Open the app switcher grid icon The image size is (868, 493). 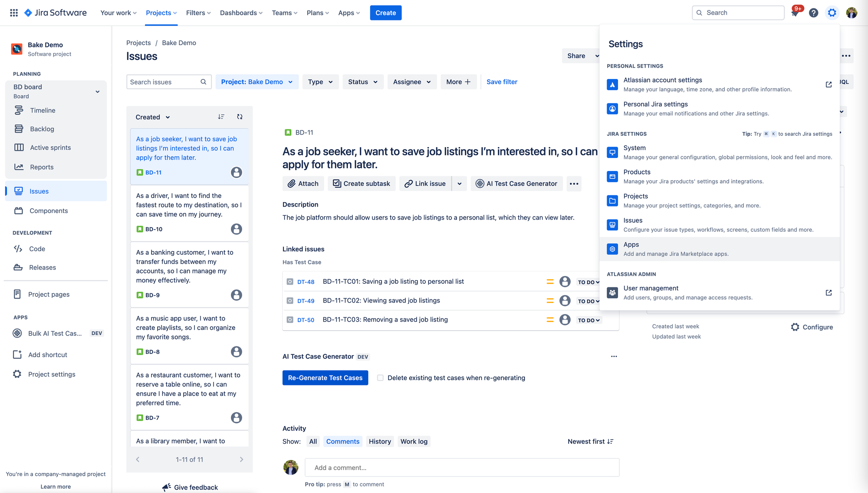coord(14,13)
